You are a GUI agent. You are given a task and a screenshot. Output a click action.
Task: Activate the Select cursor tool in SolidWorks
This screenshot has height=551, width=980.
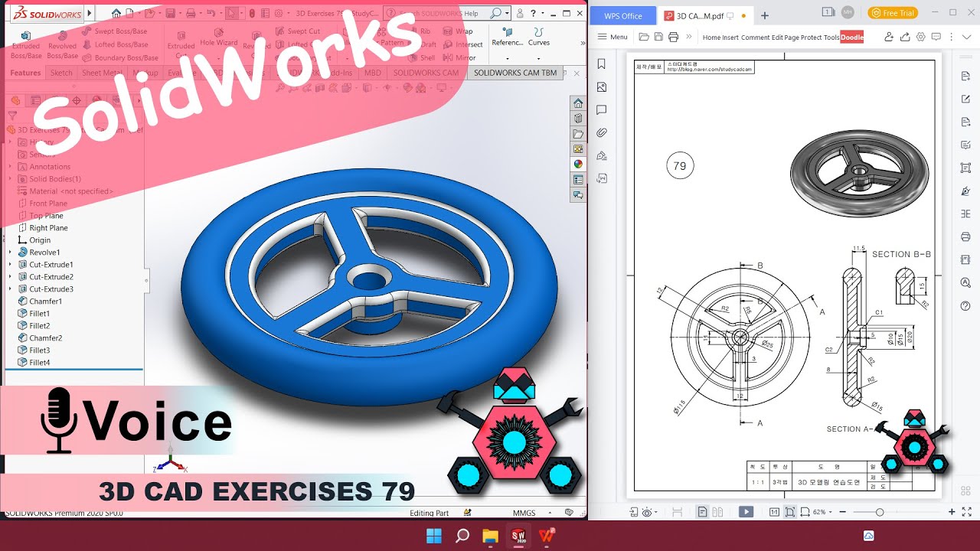(x=232, y=13)
